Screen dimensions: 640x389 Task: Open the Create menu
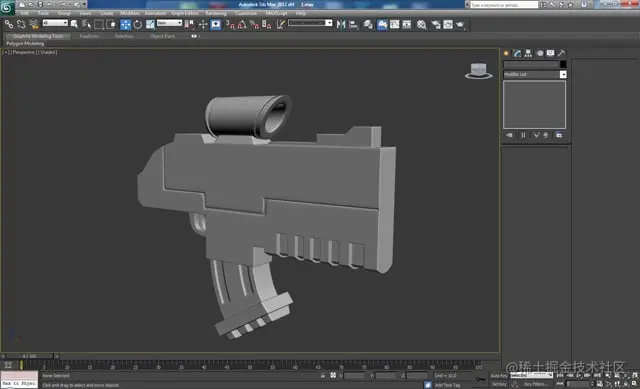(x=107, y=13)
